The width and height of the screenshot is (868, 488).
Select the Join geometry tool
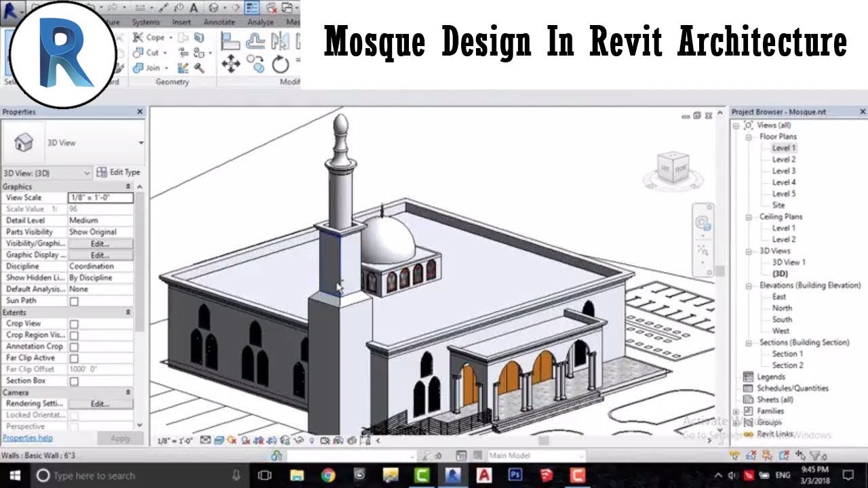[152, 68]
